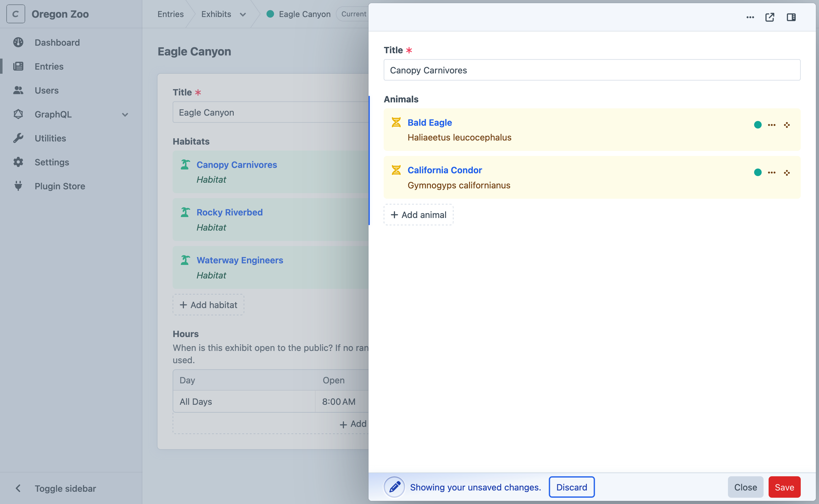Toggle the slideout sidebar panel icon
The height and width of the screenshot is (504, 819).
(791, 17)
